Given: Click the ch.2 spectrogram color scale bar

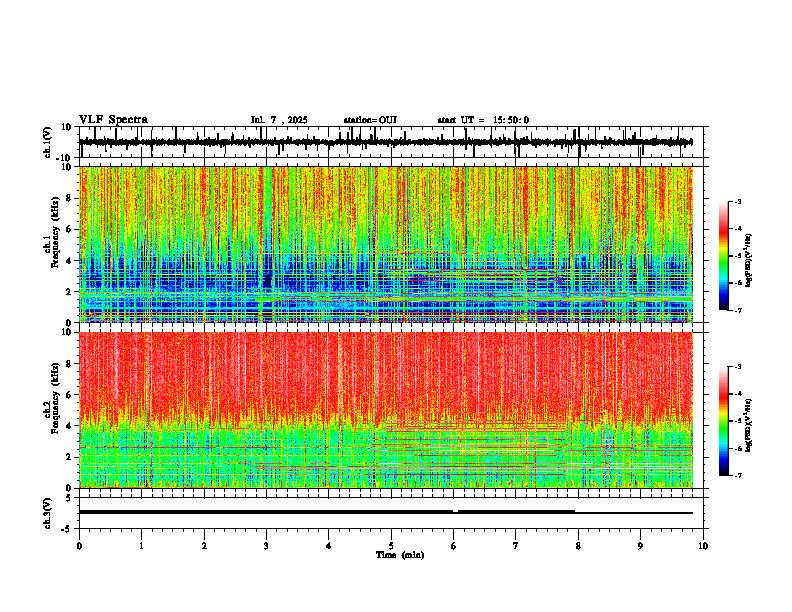Looking at the screenshot, I should (724, 421).
